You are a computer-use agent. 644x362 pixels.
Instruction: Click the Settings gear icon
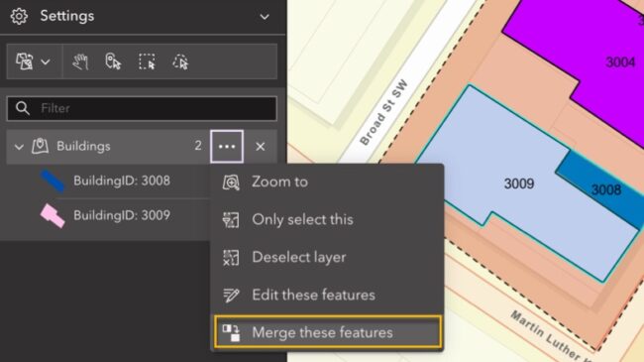19,17
